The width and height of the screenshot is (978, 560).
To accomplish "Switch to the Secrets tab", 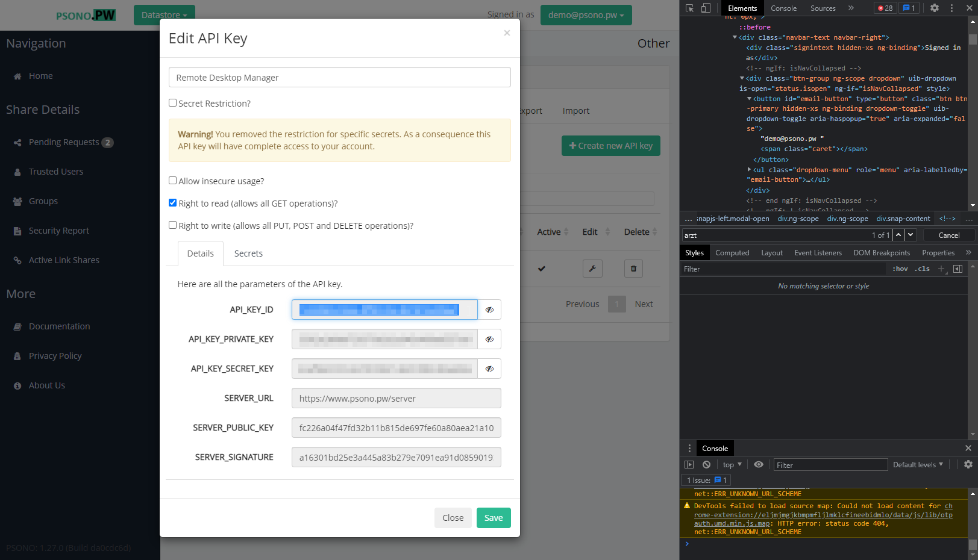I will [x=248, y=254].
